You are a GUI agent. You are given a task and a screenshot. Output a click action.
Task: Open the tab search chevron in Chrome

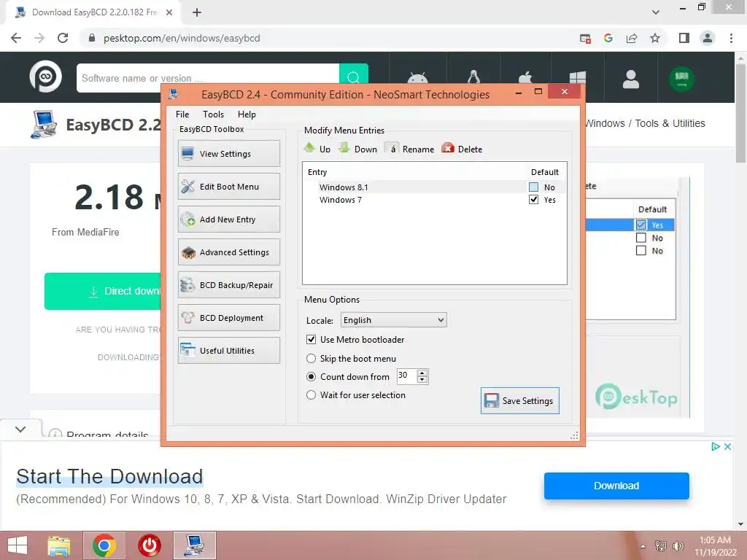(656, 12)
